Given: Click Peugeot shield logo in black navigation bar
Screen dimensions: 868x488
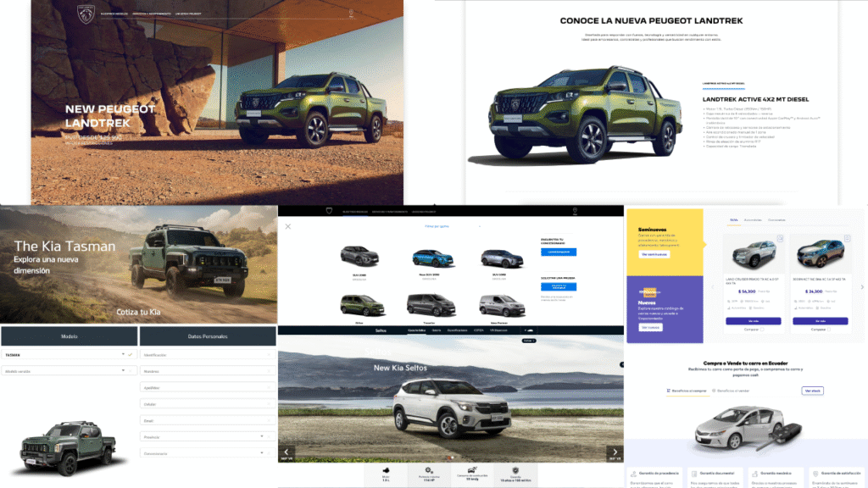Looking at the screenshot, I should [329, 211].
